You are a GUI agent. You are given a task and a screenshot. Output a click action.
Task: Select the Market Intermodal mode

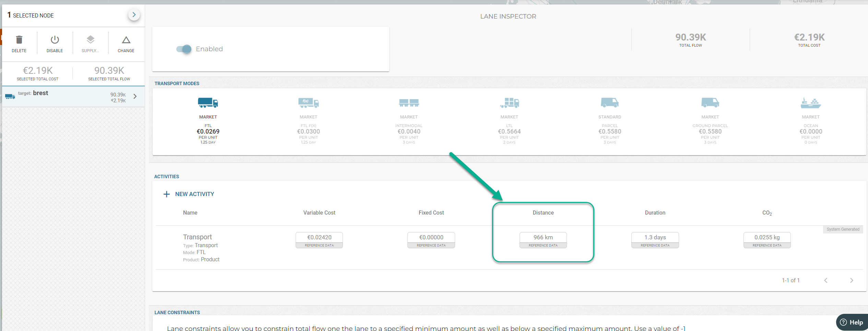[x=409, y=102]
